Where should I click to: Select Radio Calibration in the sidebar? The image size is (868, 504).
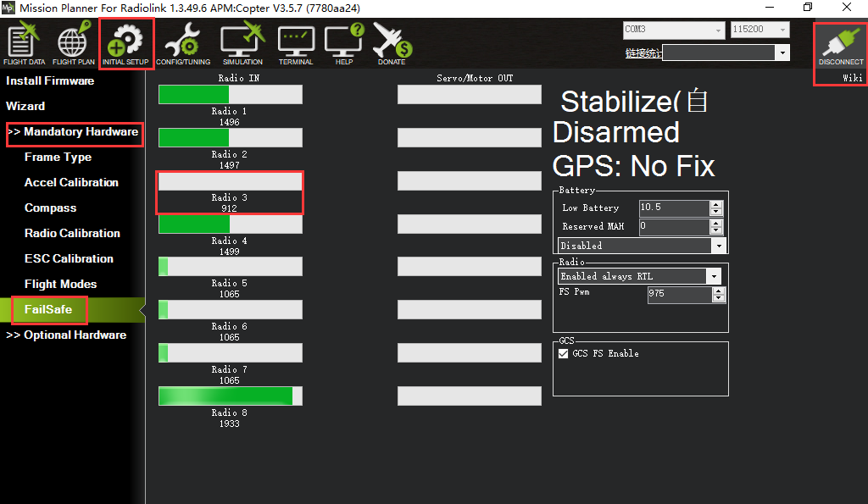click(x=72, y=233)
